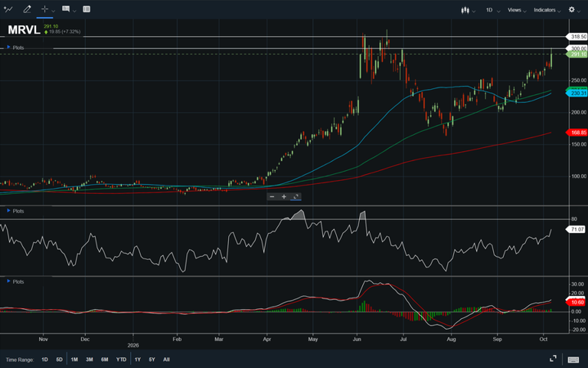Select the YTD time range
Image resolution: width=588 pixels, height=368 pixels.
tap(121, 360)
